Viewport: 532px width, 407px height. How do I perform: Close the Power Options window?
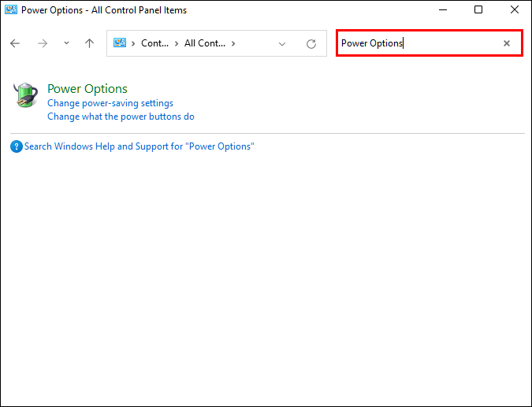pos(515,9)
